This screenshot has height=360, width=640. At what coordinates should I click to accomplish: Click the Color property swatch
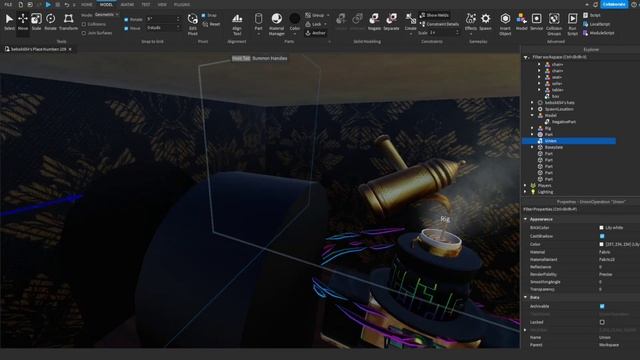(x=601, y=244)
